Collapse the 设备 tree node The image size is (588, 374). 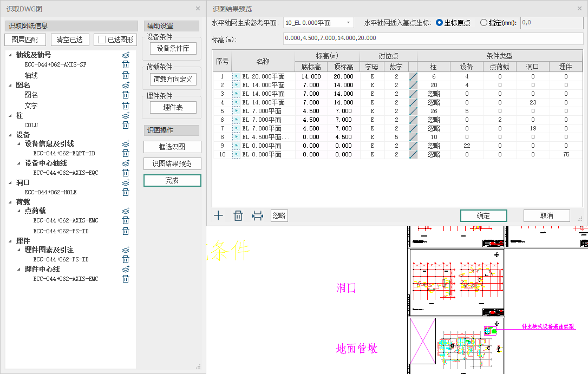11,135
